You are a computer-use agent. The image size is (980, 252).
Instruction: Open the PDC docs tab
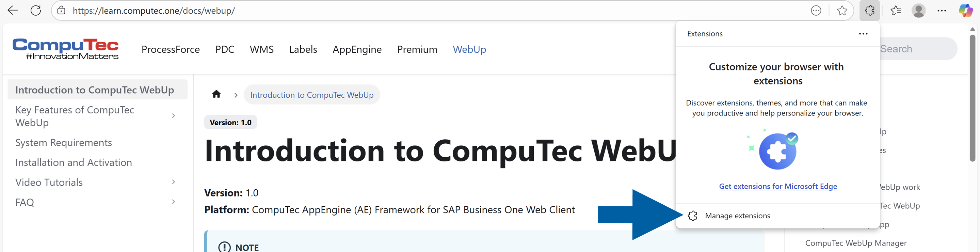(x=225, y=49)
